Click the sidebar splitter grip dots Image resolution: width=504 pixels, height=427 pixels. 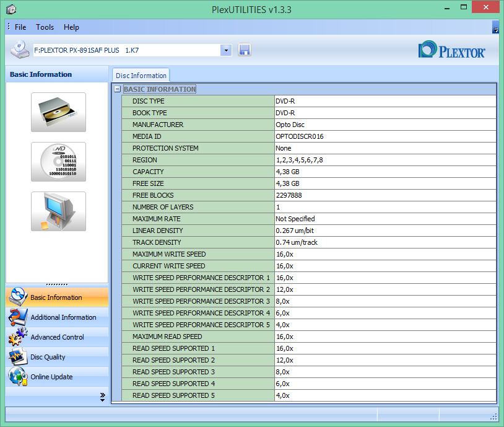coord(57,284)
